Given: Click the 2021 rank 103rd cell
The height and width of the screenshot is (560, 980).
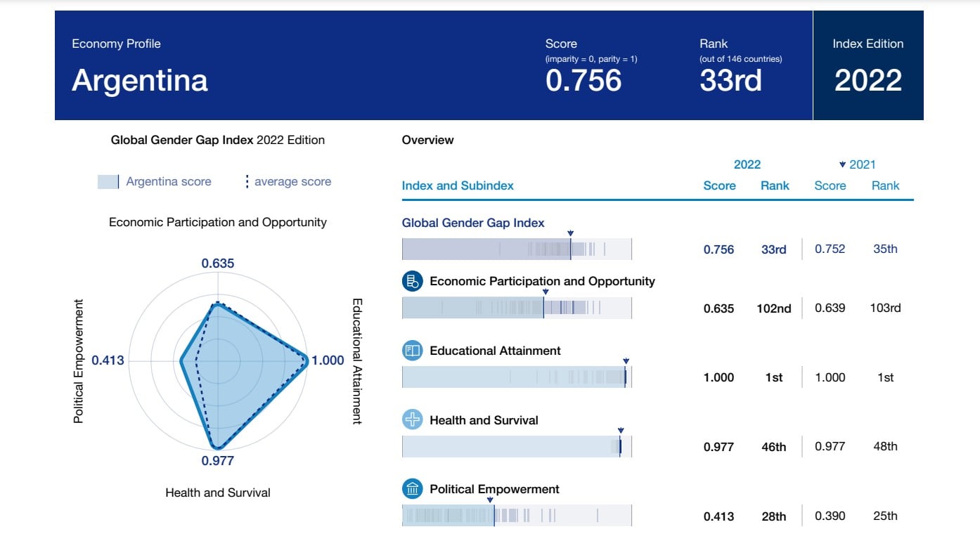Looking at the screenshot, I should point(884,308).
